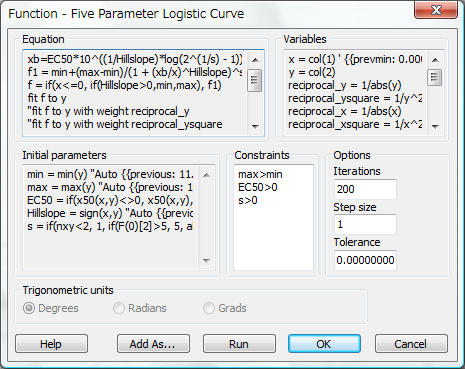This screenshot has width=465, height=369.
Task: Click Initial parameters scroll up arrow
Action: 206,175
